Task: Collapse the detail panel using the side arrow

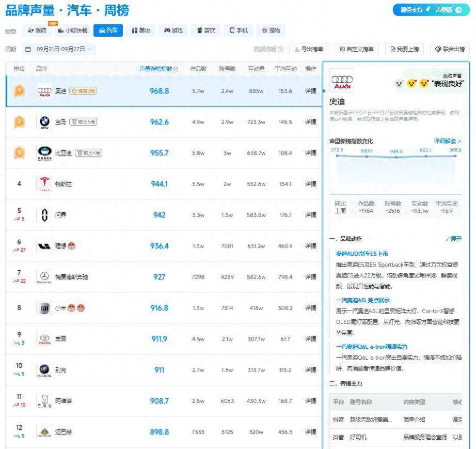Action: pyautogui.click(x=323, y=91)
